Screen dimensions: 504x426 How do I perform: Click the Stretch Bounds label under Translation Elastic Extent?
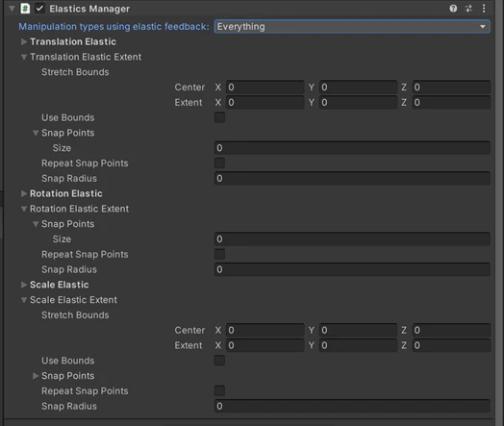(75, 72)
